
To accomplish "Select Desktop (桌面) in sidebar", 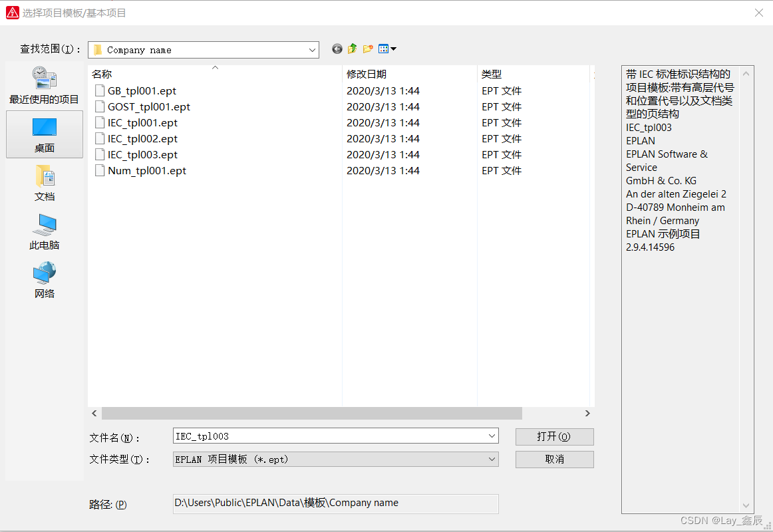I will [x=44, y=134].
